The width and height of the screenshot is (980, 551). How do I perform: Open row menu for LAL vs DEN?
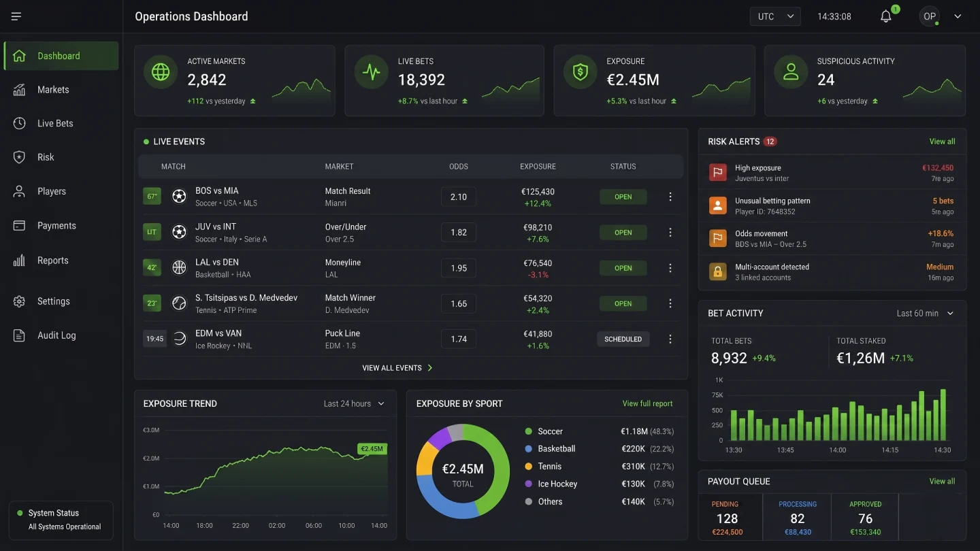670,268
